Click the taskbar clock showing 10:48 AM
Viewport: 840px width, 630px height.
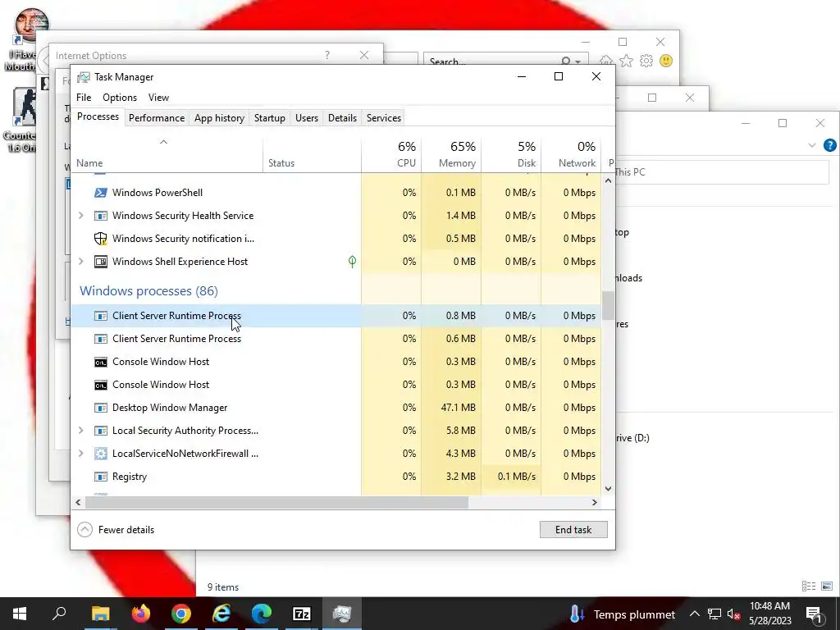[x=769, y=614]
